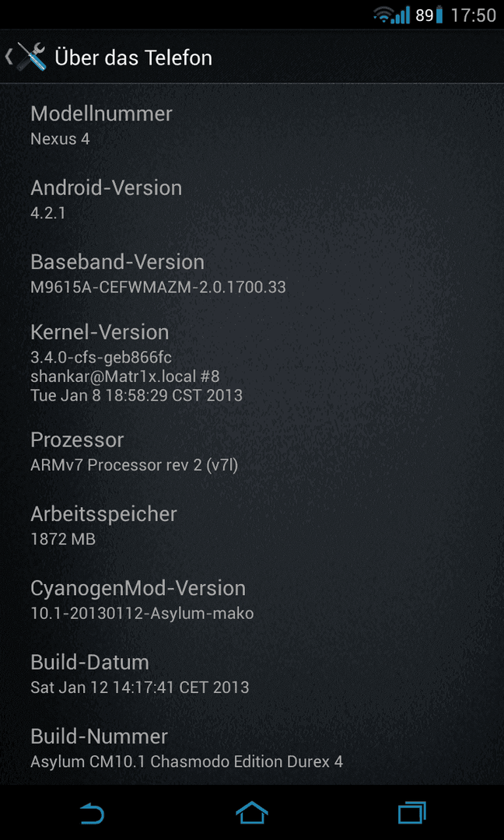Viewport: 504px width, 840px height.
Task: Select the Arbeitsspeicher 1872 MB entry
Action: pyautogui.click(x=252, y=526)
